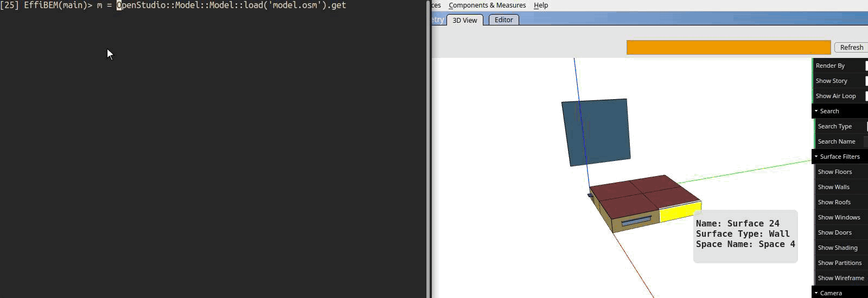
Task: Toggle the Show Story row
Action: 840,81
